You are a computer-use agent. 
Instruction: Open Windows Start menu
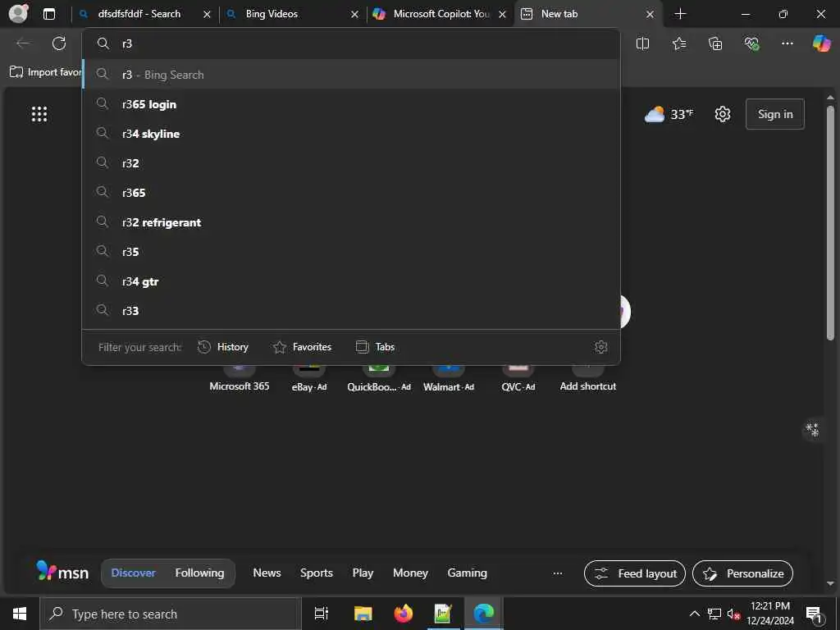coord(20,614)
